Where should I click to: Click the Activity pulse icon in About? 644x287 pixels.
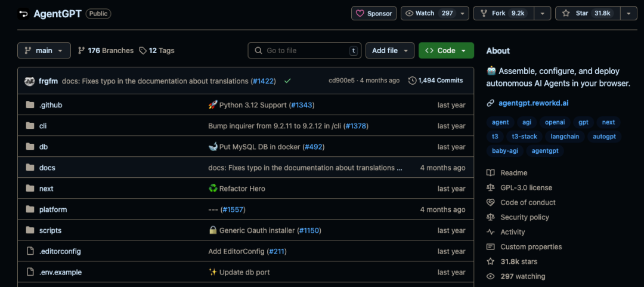click(490, 232)
